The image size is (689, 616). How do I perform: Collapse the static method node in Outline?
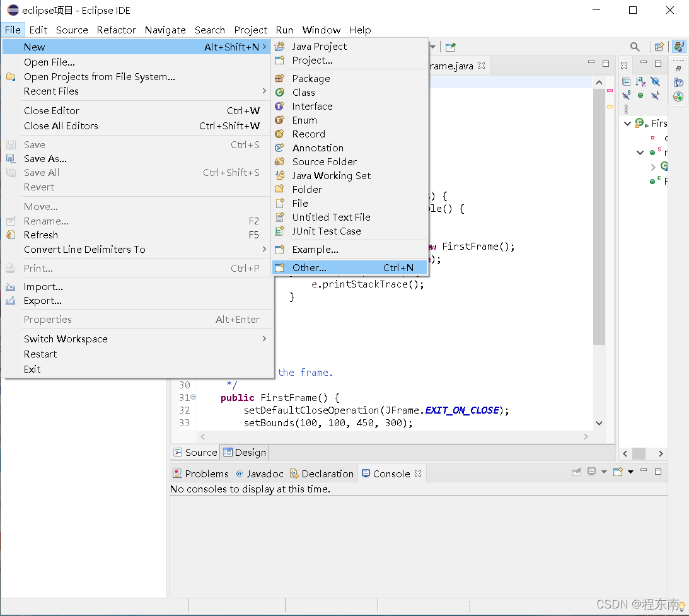(x=640, y=153)
